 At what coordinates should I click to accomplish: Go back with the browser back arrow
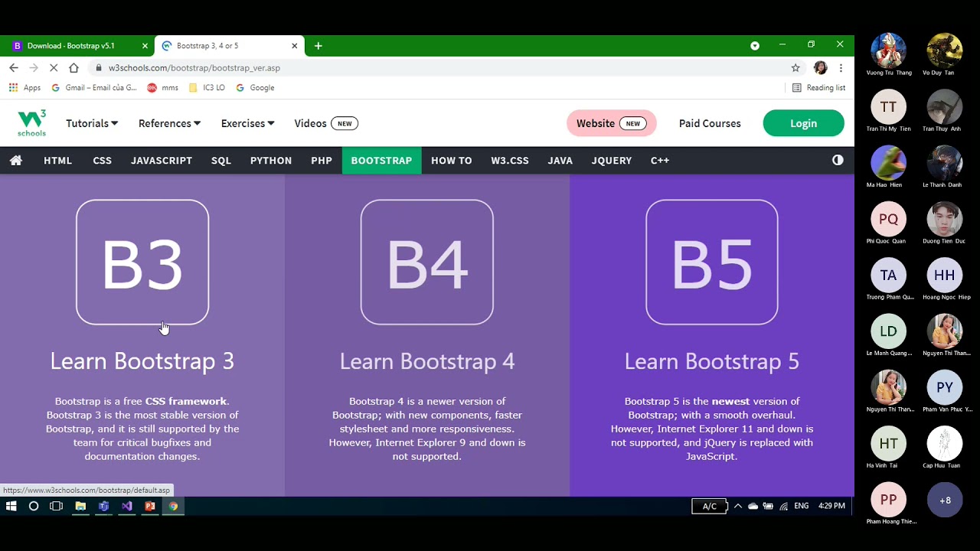[x=14, y=68]
